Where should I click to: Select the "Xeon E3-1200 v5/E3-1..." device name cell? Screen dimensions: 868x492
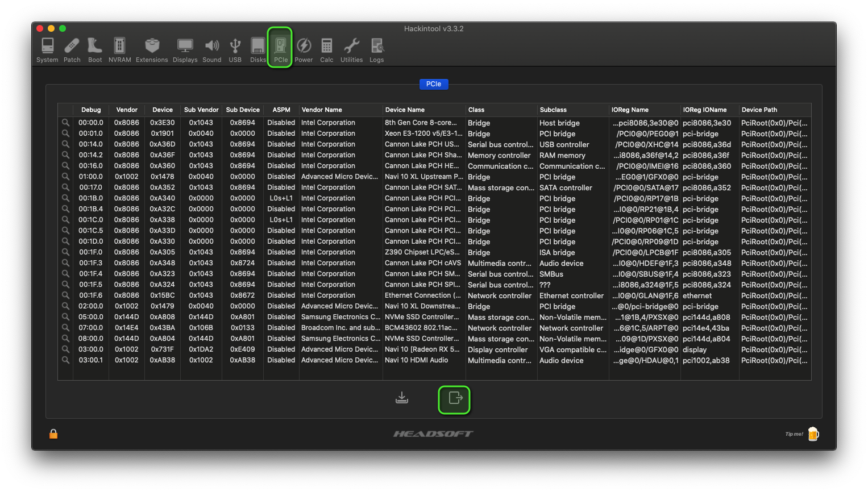423,134
